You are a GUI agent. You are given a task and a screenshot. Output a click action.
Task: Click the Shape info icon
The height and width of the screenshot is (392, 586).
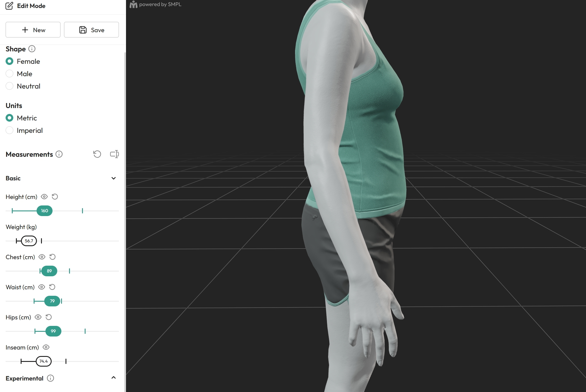32,49
